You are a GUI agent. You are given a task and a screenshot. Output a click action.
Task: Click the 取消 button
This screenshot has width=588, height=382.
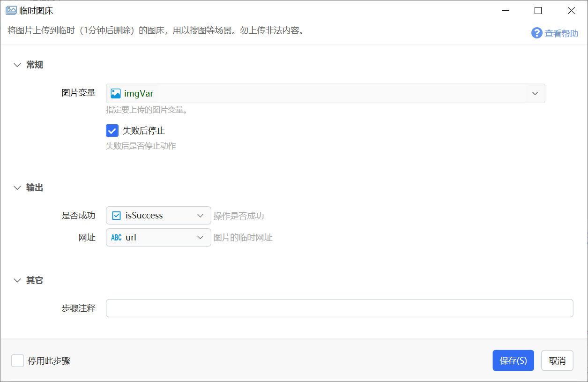[557, 360]
